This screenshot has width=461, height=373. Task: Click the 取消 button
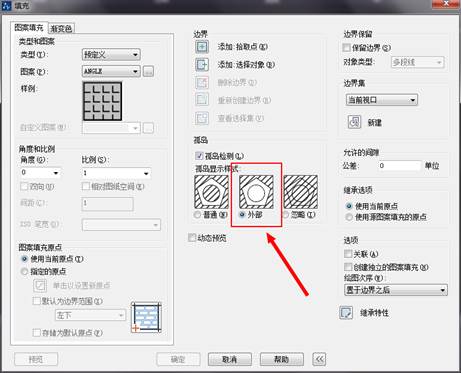(230, 359)
